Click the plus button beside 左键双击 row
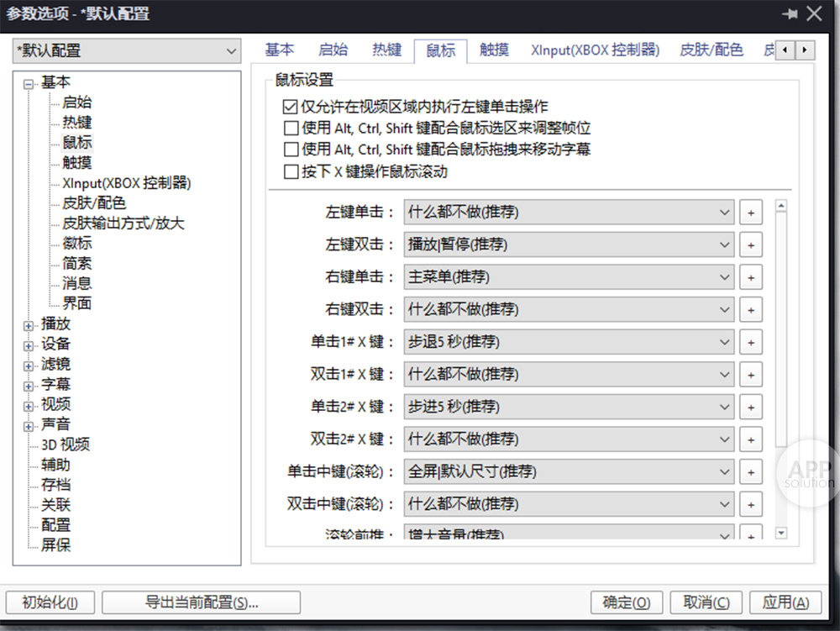The width and height of the screenshot is (840, 631). (x=750, y=245)
